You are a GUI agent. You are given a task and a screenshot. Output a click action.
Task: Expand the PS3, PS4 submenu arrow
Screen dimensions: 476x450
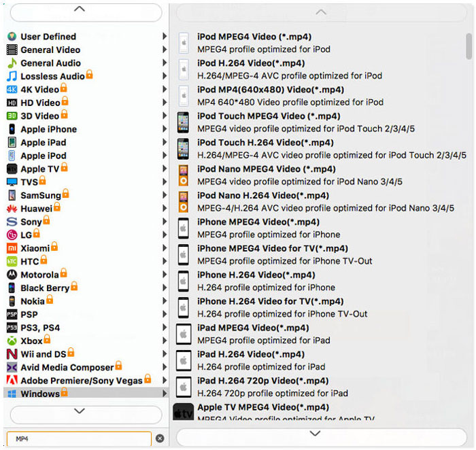tap(165, 328)
